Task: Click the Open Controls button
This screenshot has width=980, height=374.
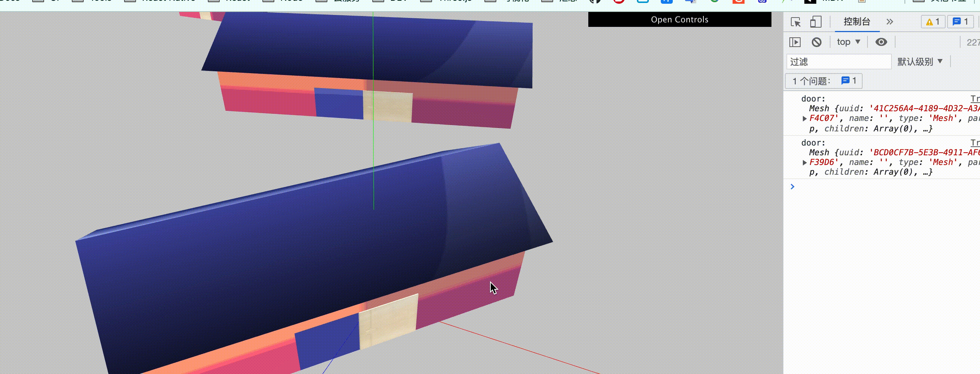Action: (x=679, y=19)
